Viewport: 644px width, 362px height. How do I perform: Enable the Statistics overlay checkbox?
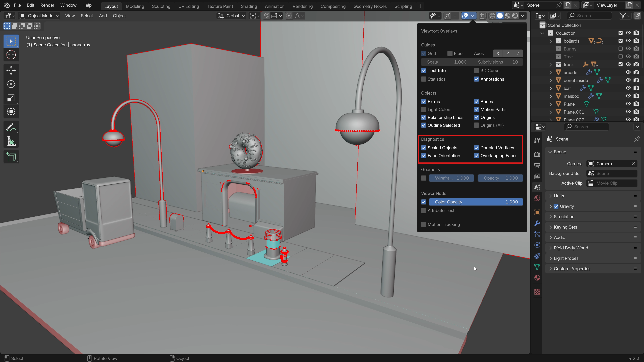coord(424,79)
